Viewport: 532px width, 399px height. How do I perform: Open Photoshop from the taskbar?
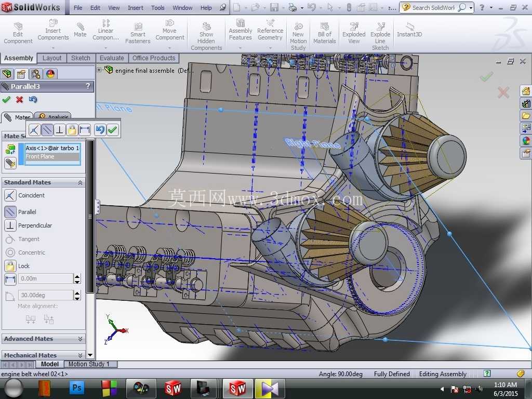[77, 388]
